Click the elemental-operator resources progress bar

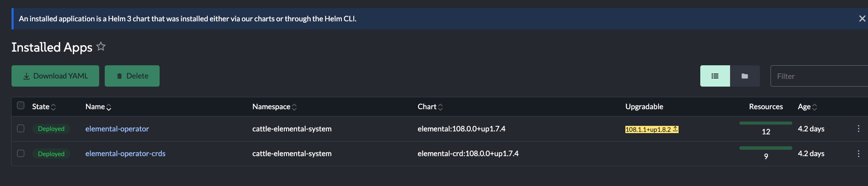766,123
